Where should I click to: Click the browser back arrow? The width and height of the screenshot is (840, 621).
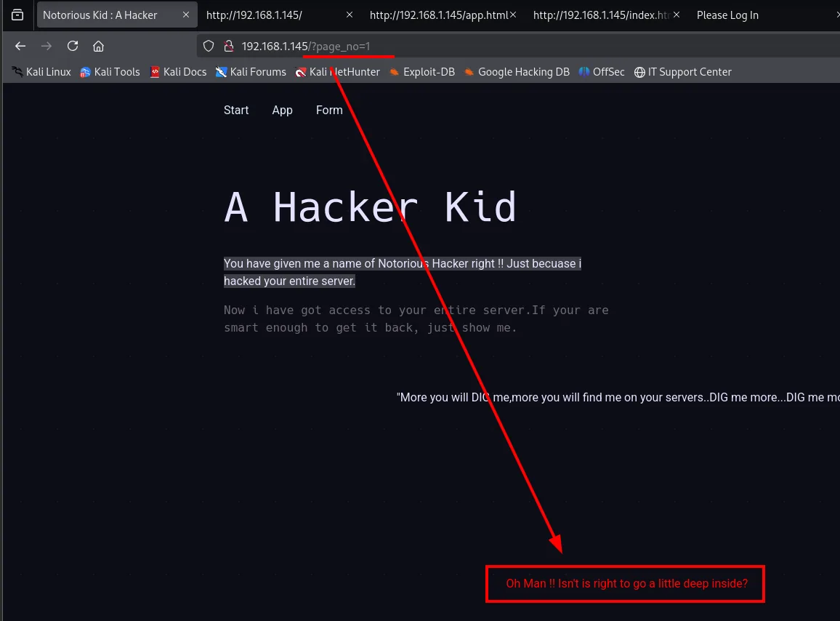point(20,46)
